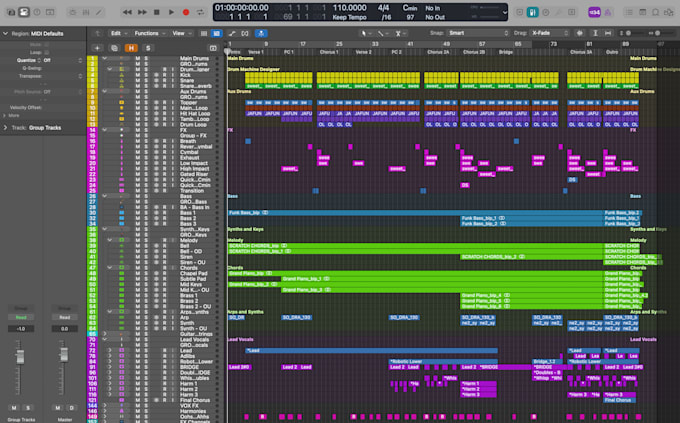
Task: Expand the Track Group Tracks inspector section
Action: coord(5,128)
